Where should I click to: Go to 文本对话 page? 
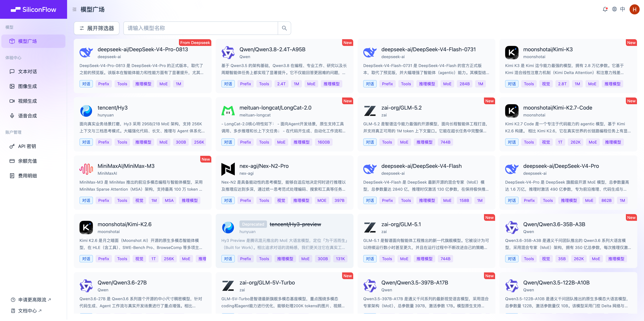click(x=34, y=72)
